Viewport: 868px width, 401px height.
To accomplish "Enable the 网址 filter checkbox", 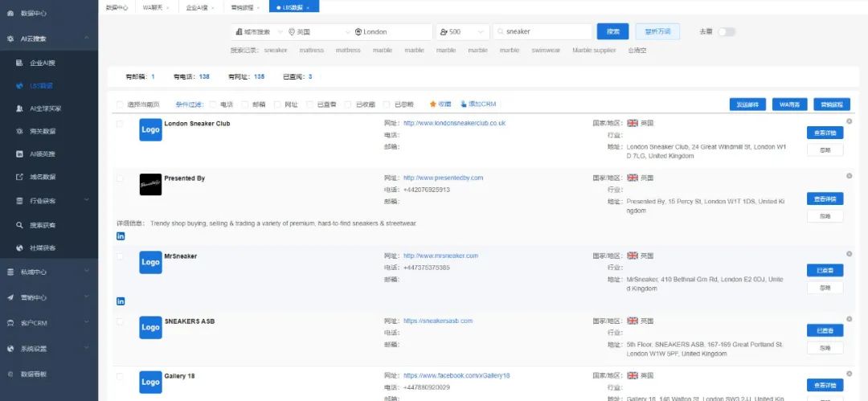I will [277, 104].
